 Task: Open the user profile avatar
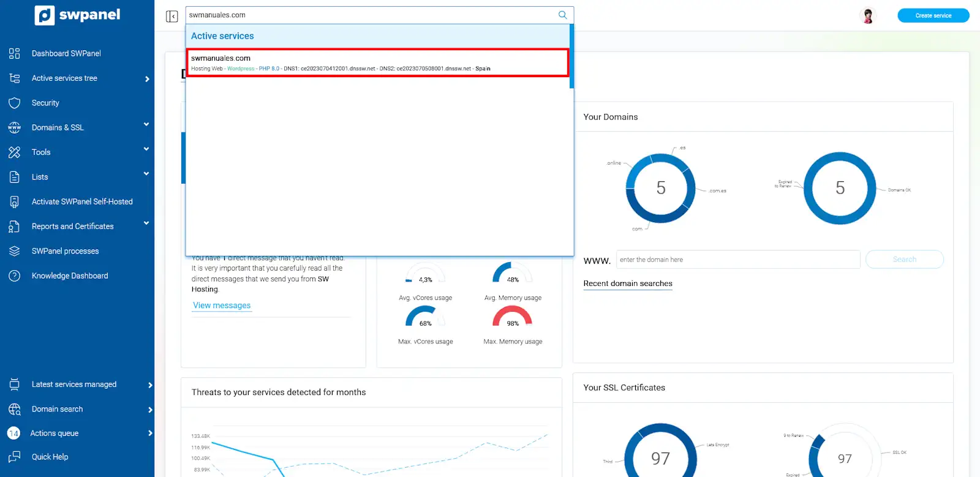pyautogui.click(x=867, y=16)
